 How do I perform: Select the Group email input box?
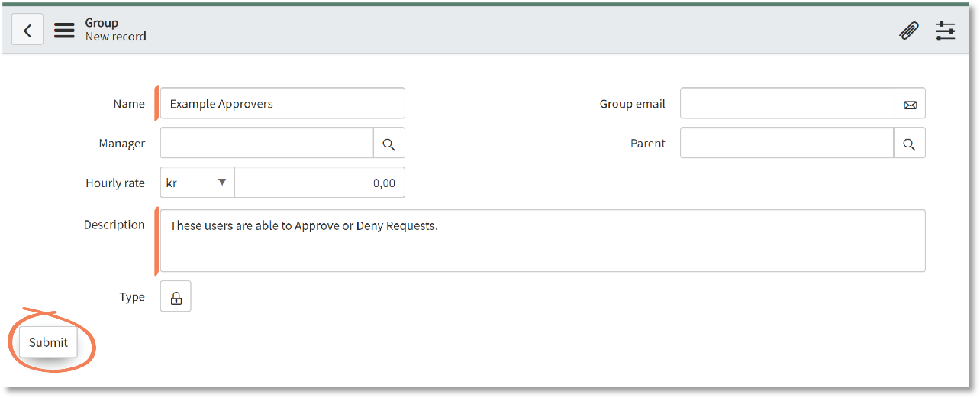tap(787, 104)
